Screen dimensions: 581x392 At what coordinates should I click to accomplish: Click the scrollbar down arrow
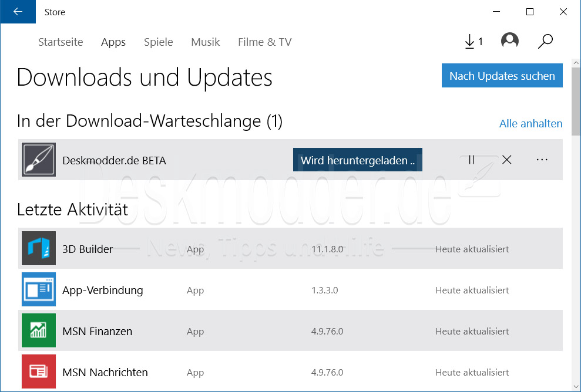click(576, 387)
